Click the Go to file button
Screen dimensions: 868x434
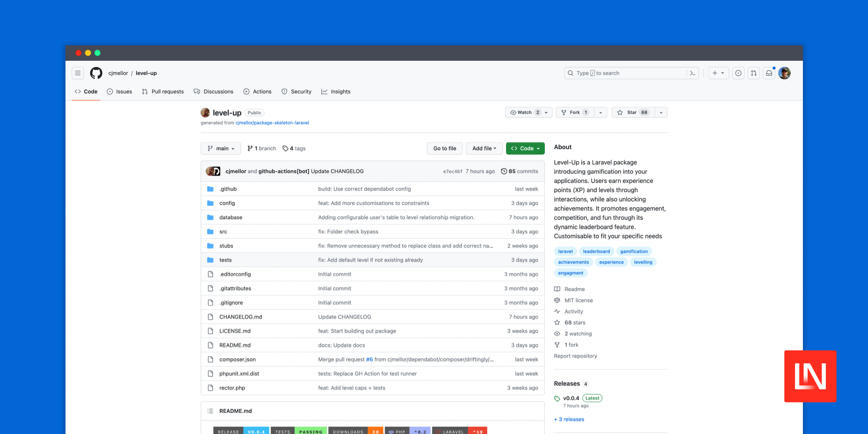[x=445, y=148]
